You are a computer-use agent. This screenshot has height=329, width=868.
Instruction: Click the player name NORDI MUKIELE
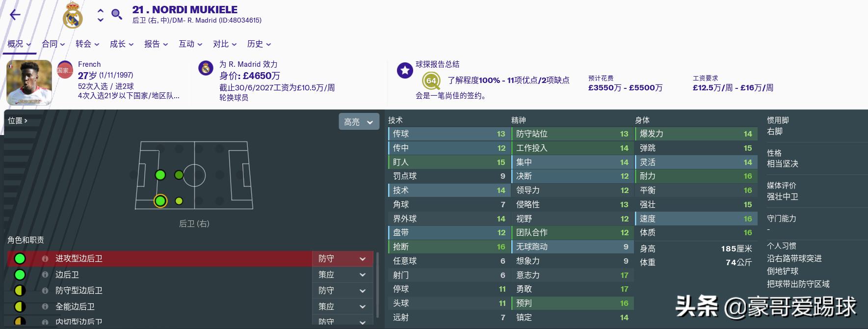pos(195,10)
